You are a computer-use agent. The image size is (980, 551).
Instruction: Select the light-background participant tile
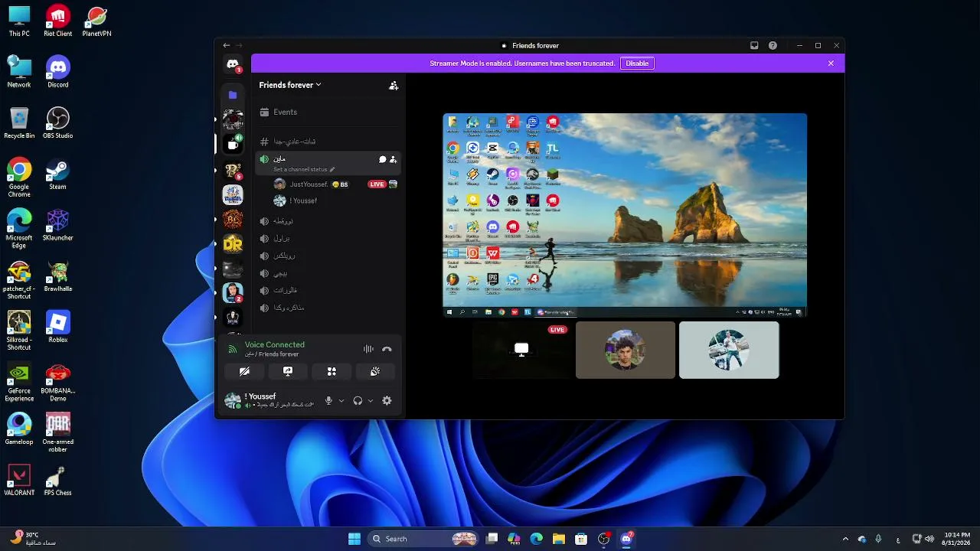coord(729,350)
